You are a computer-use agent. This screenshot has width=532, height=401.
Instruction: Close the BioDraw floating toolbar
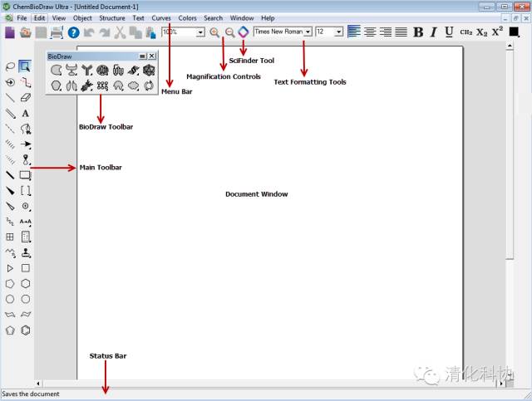pos(152,56)
